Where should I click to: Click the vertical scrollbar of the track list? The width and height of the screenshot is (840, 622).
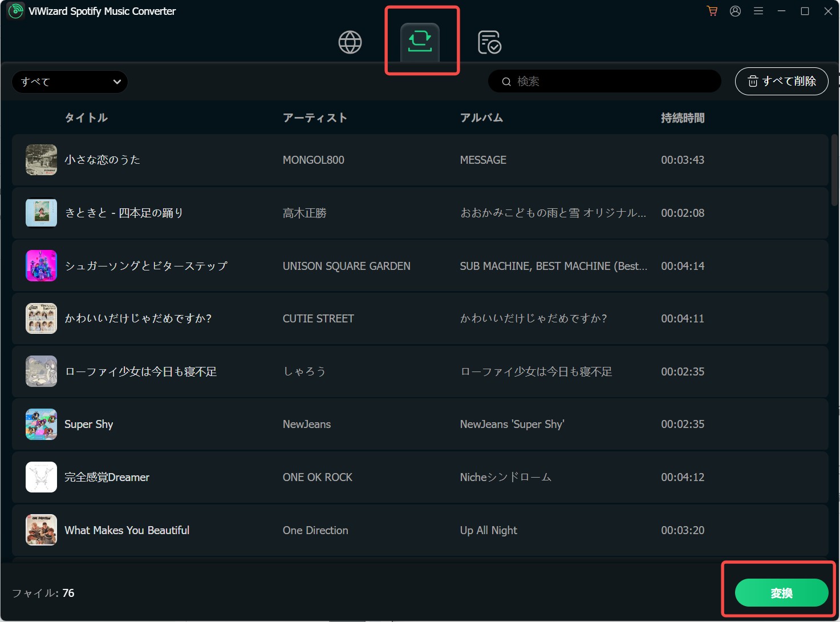(835, 170)
